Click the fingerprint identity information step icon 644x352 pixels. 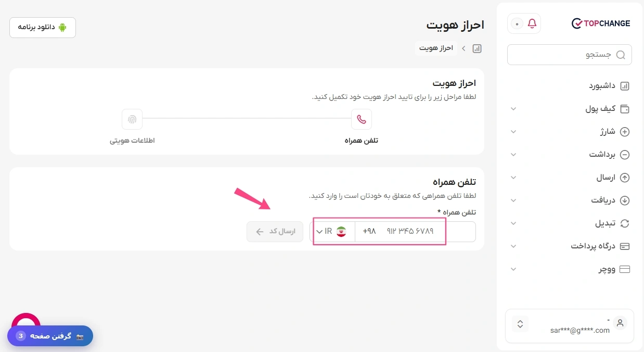click(132, 119)
